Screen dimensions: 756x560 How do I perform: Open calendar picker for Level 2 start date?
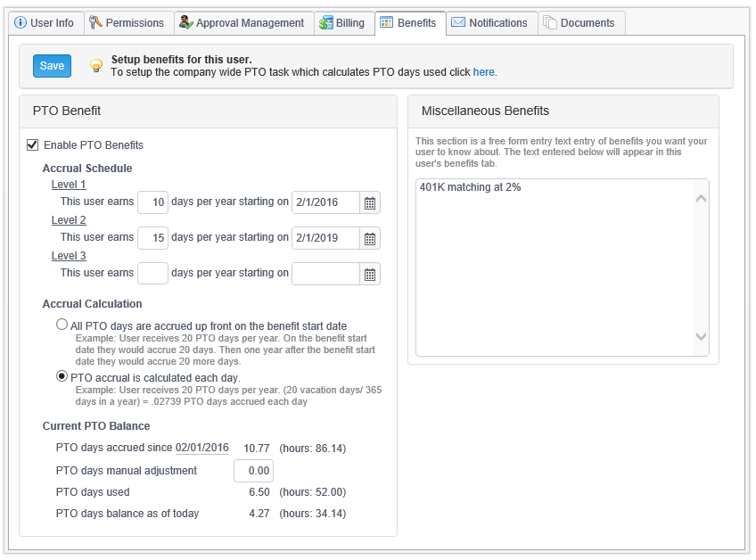(370, 238)
